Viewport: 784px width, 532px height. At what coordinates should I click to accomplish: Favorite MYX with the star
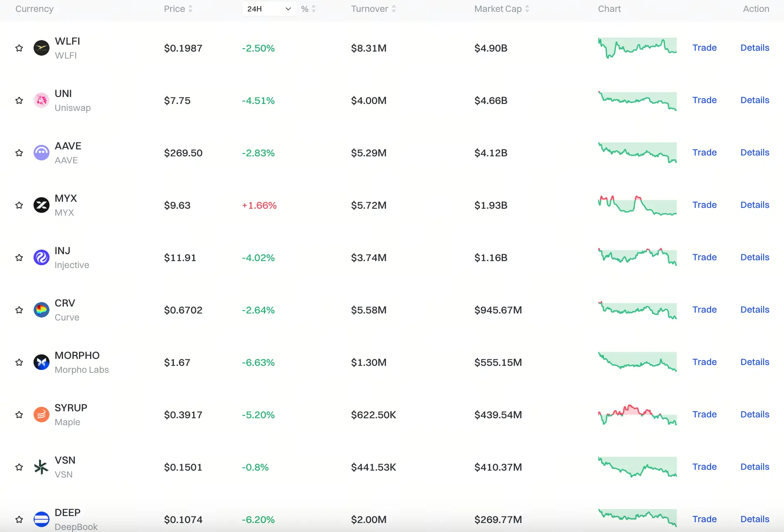(x=19, y=205)
